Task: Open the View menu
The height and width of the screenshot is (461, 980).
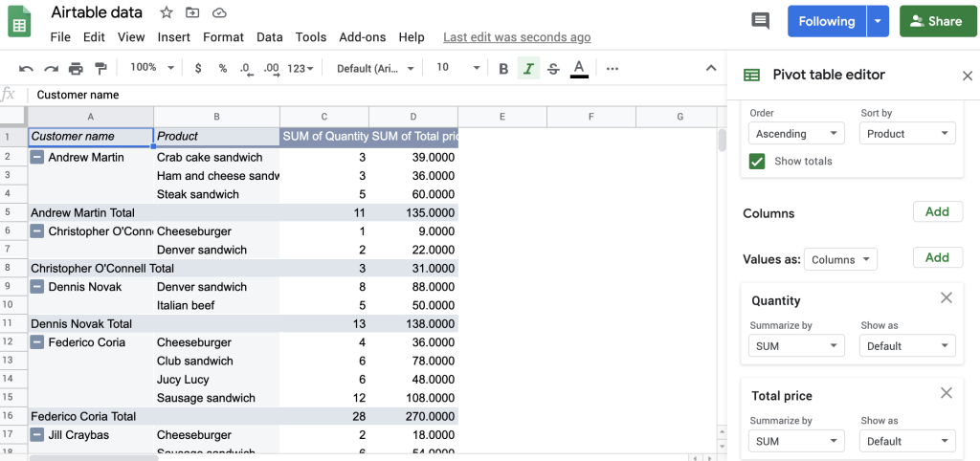Action: (x=131, y=37)
